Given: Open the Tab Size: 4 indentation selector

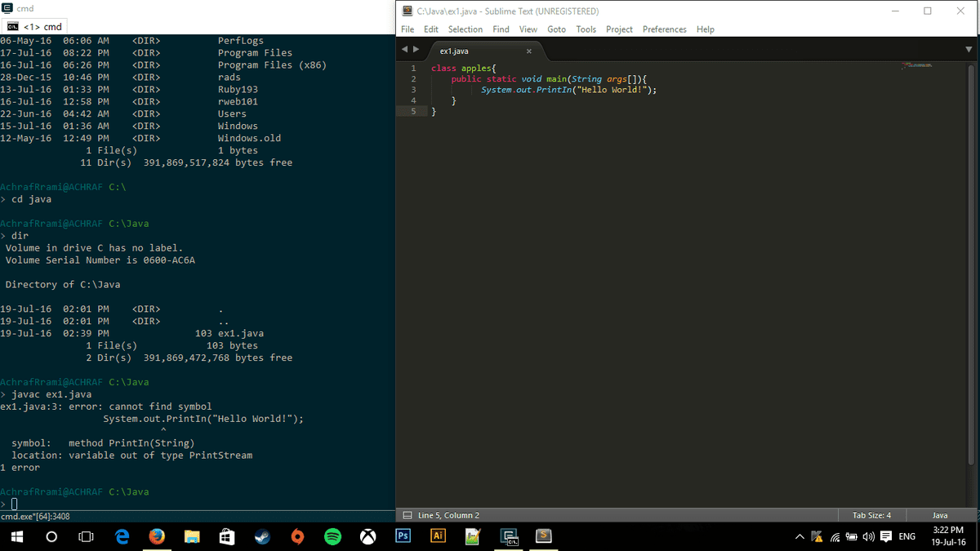Looking at the screenshot, I should [x=871, y=515].
